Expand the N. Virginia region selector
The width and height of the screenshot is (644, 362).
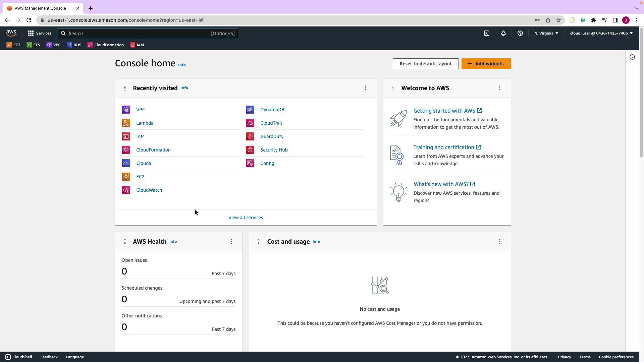546,33
